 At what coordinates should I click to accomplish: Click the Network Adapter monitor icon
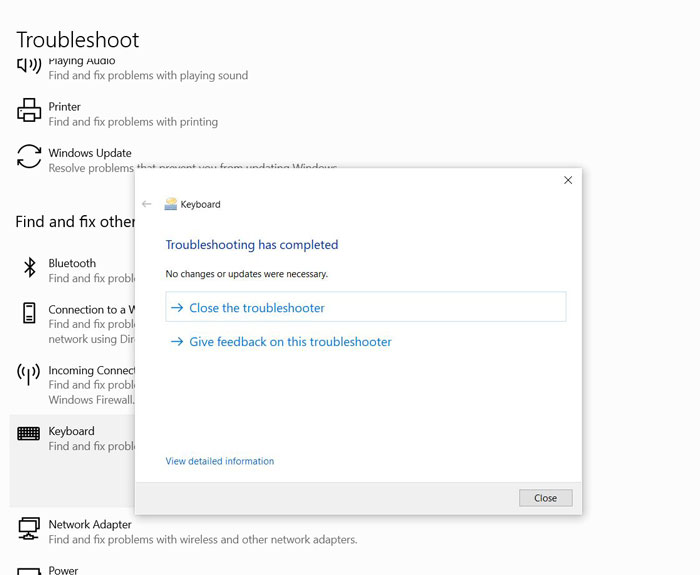(29, 527)
